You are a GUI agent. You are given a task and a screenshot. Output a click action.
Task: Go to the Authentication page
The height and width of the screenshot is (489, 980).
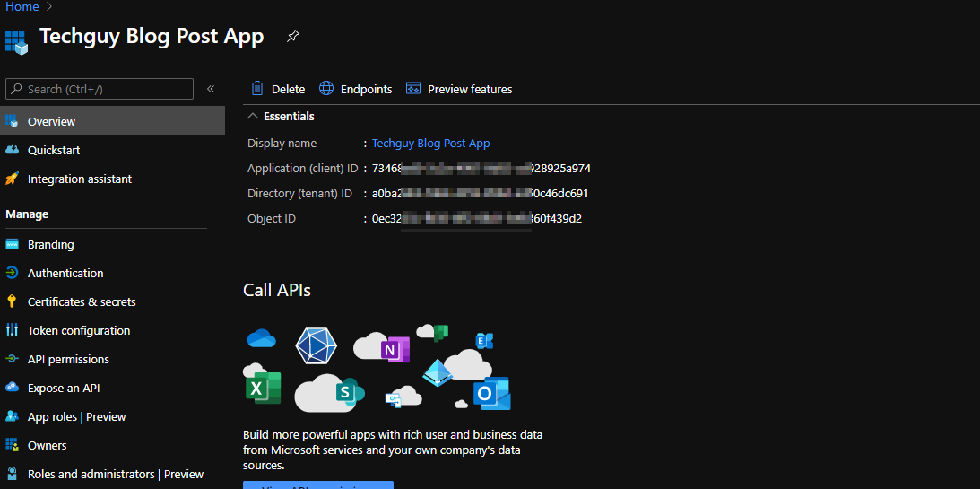tap(65, 274)
